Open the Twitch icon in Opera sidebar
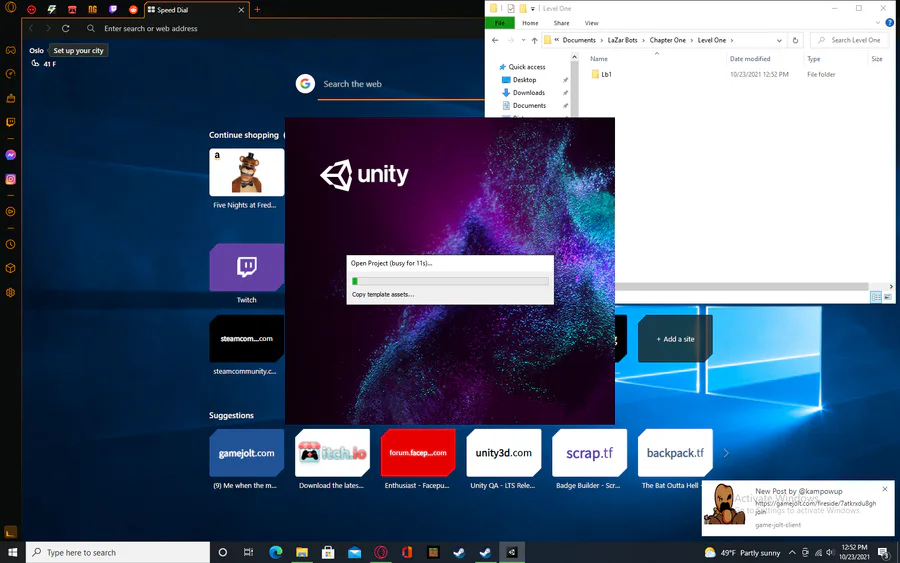The height and width of the screenshot is (563, 900). click(10, 122)
